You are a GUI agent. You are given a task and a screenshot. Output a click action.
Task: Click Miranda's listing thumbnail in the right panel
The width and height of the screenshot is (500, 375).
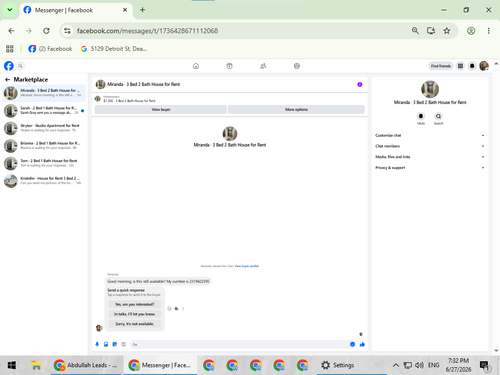tap(430, 89)
